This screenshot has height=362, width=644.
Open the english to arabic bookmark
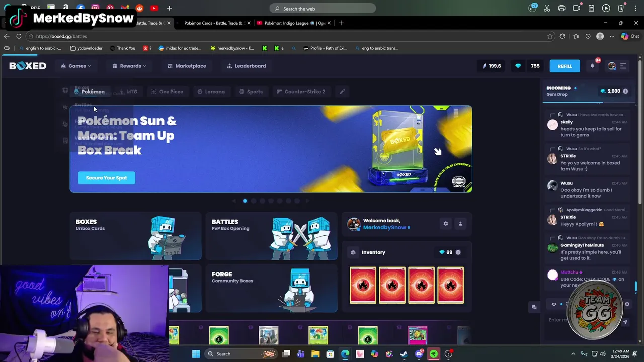click(x=40, y=48)
